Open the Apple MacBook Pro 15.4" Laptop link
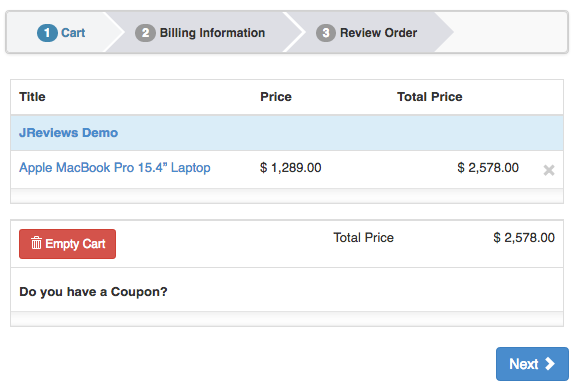 click(115, 167)
